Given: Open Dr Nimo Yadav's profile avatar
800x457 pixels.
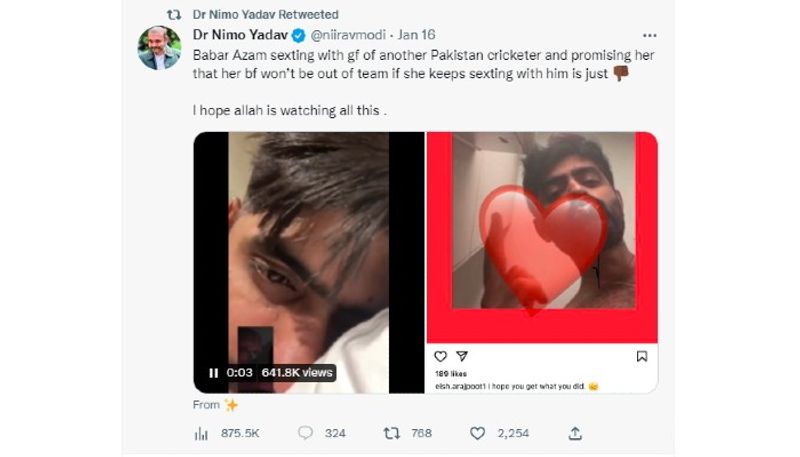Looking at the screenshot, I should 159,48.
